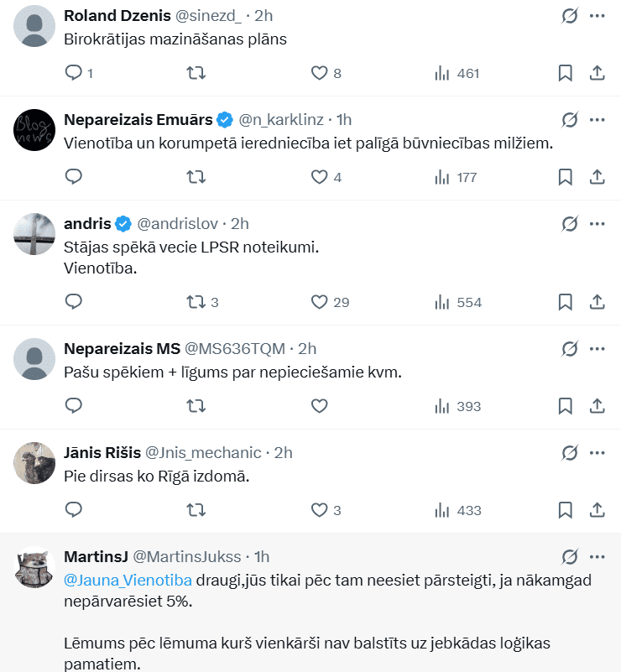Reply to Nepareizais MS's tweet

(x=74, y=406)
